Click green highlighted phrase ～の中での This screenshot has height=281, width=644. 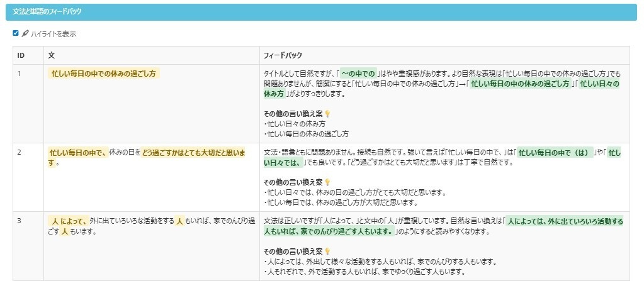(358, 73)
